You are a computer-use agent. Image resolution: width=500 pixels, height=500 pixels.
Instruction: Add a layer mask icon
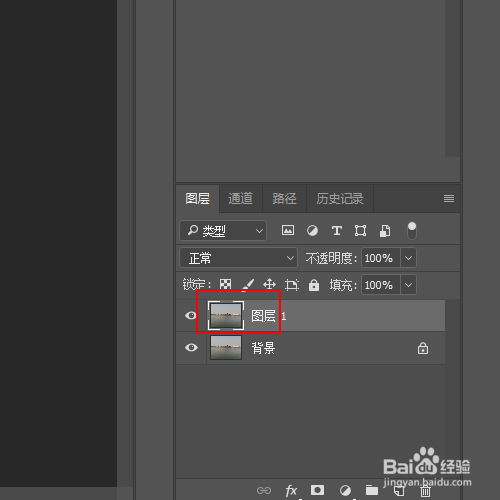click(317, 490)
